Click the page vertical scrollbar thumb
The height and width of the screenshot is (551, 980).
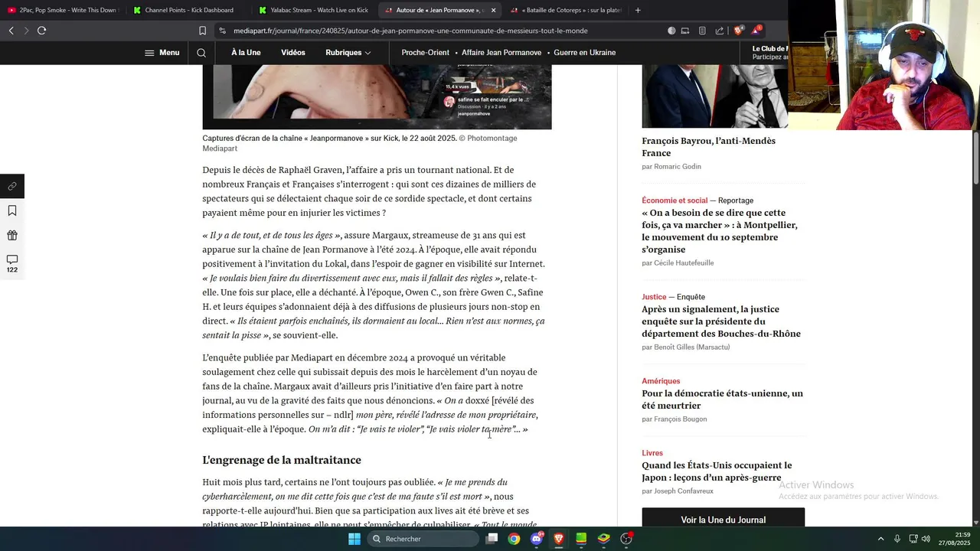point(976,158)
